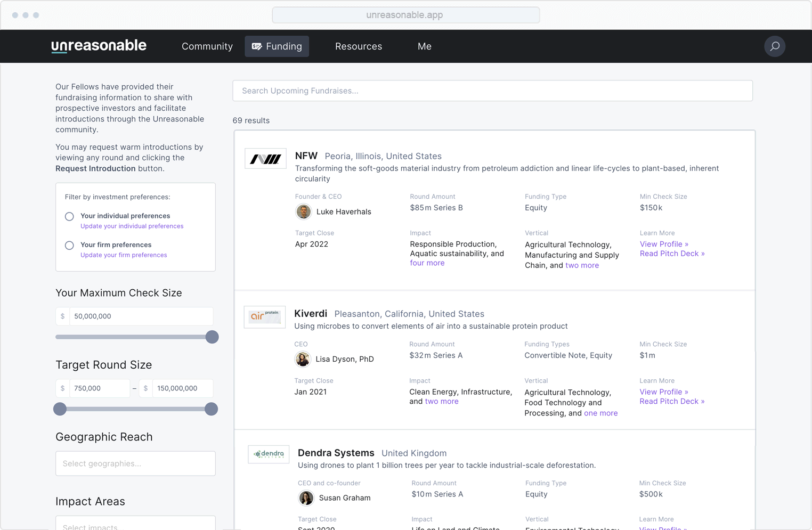Click the Kiverdi air protein logo

[x=265, y=317]
